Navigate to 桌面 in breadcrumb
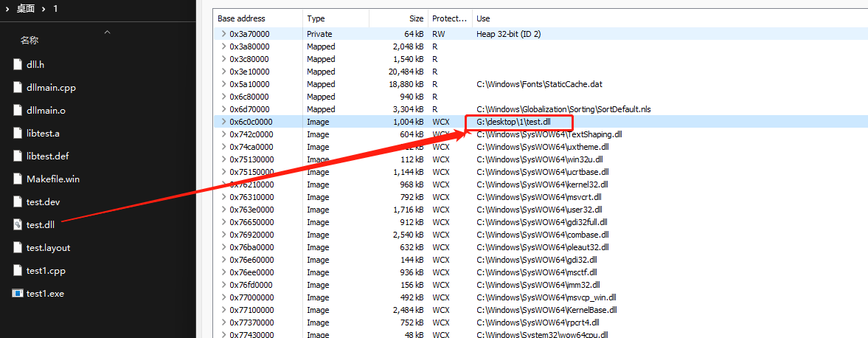 point(25,8)
